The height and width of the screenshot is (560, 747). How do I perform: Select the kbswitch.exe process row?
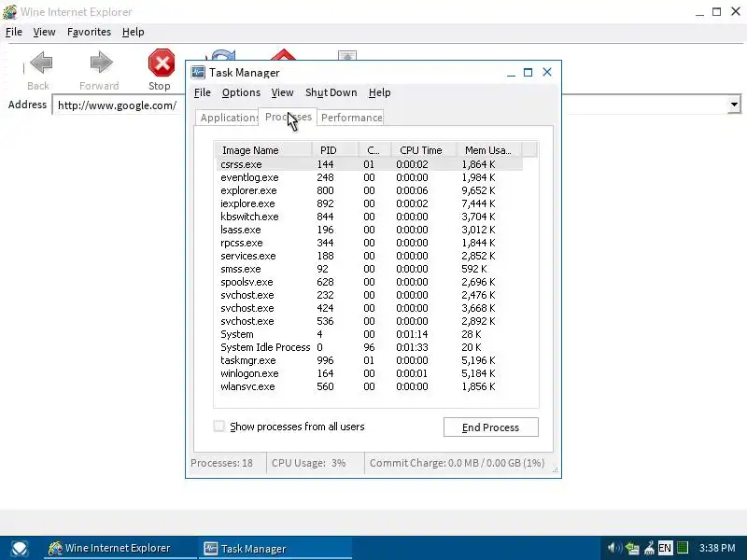370,217
